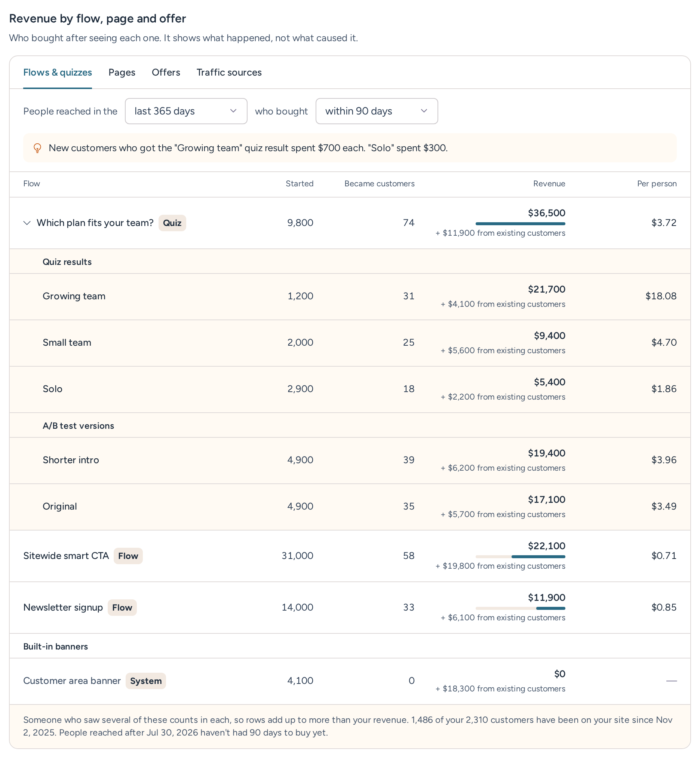Select the Solo quiz result row
The width and height of the screenshot is (700, 758).
(350, 389)
